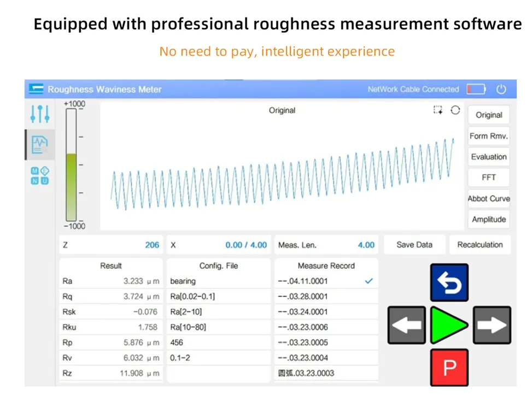The width and height of the screenshot is (532, 395).
Task: Click the X position field 0.00 / 4.00
Action: tap(219, 245)
